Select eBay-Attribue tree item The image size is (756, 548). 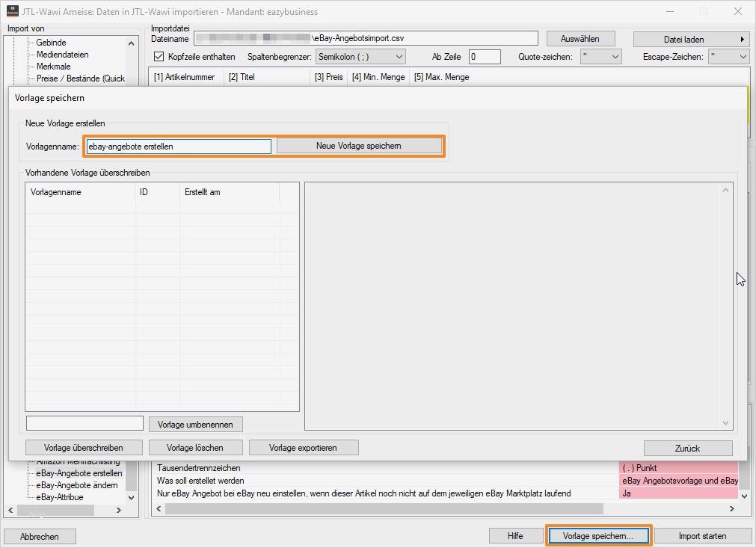[x=59, y=497]
